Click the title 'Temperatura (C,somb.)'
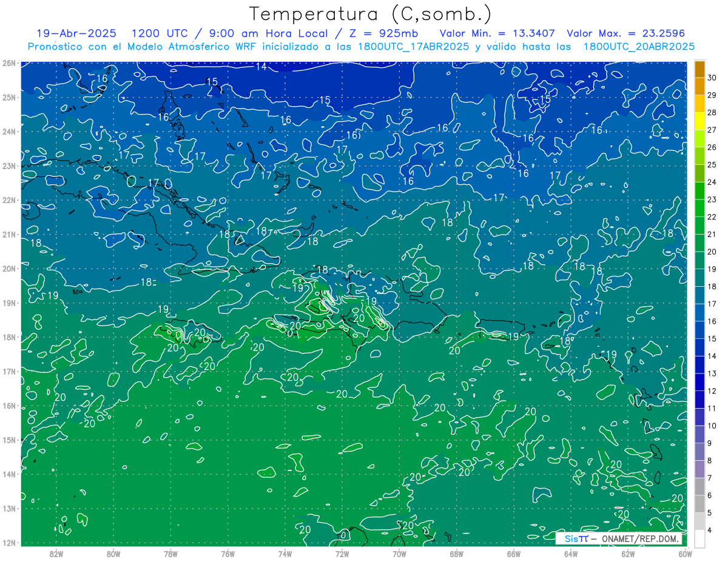728x562 pixels. coord(371,14)
